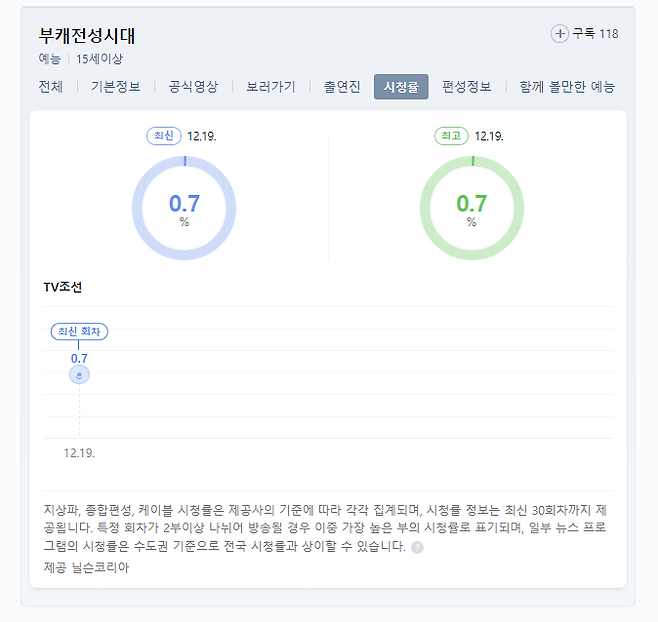The height and width of the screenshot is (622, 658).
Task: Click the 최신 회차 chart label
Action: (80, 332)
